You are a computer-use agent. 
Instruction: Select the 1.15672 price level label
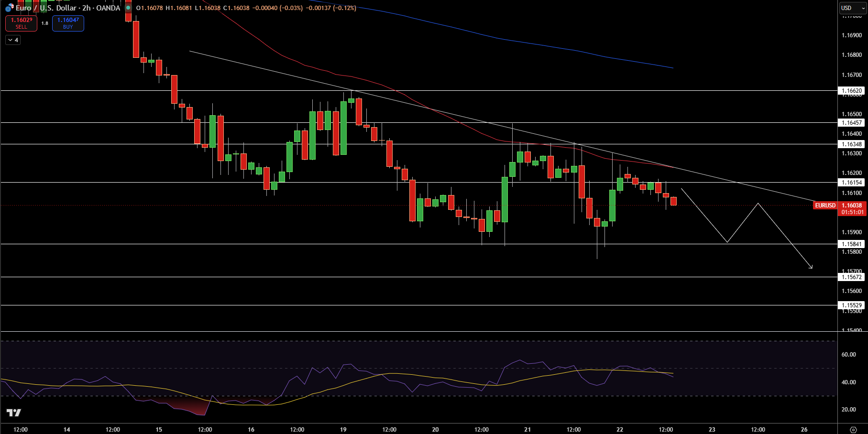click(851, 277)
